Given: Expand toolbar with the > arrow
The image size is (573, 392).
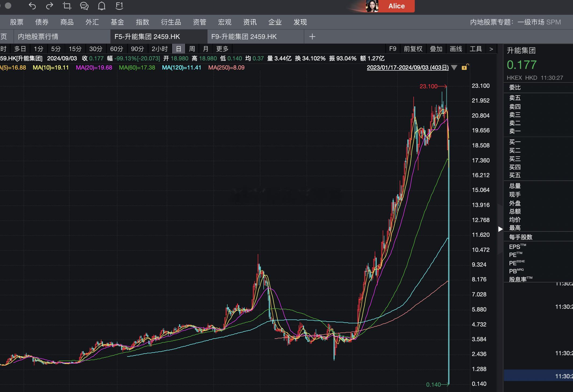Looking at the screenshot, I should point(491,49).
